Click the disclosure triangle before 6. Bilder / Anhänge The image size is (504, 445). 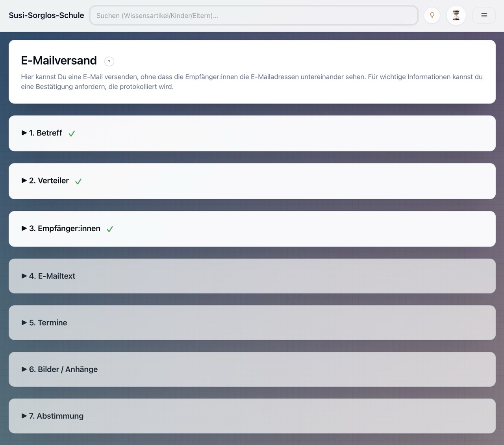pyautogui.click(x=24, y=369)
